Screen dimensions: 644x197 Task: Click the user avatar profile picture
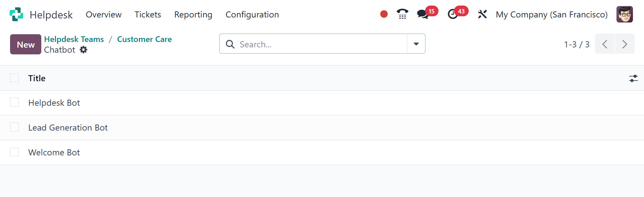pos(625,14)
